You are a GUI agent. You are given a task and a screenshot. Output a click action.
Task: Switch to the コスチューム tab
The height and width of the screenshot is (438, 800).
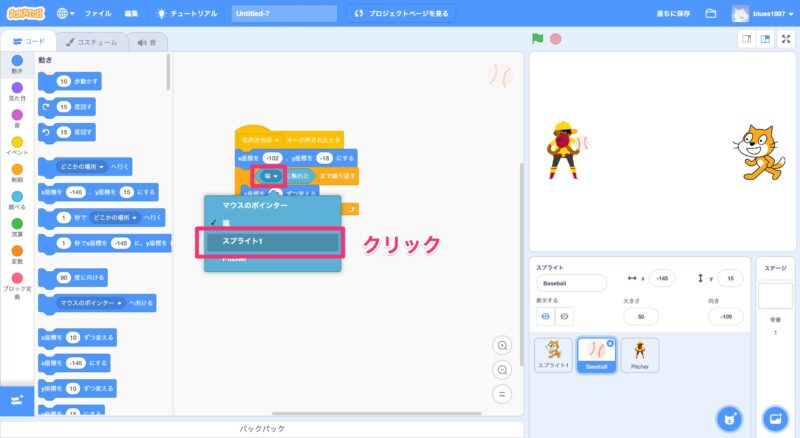pos(92,42)
